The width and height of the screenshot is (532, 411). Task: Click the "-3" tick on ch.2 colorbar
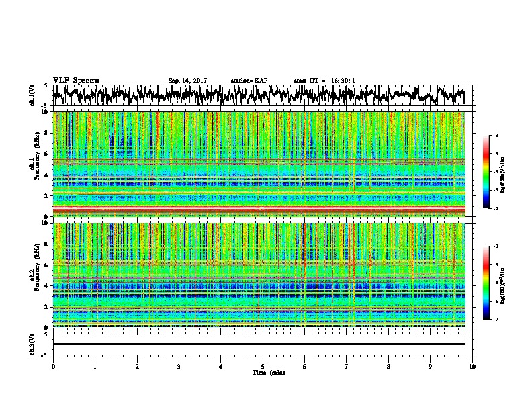[495, 246]
